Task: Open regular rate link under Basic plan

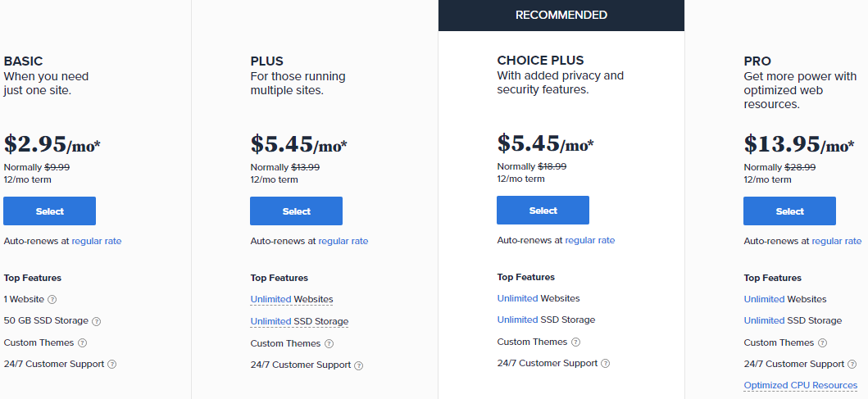Action: tap(97, 241)
